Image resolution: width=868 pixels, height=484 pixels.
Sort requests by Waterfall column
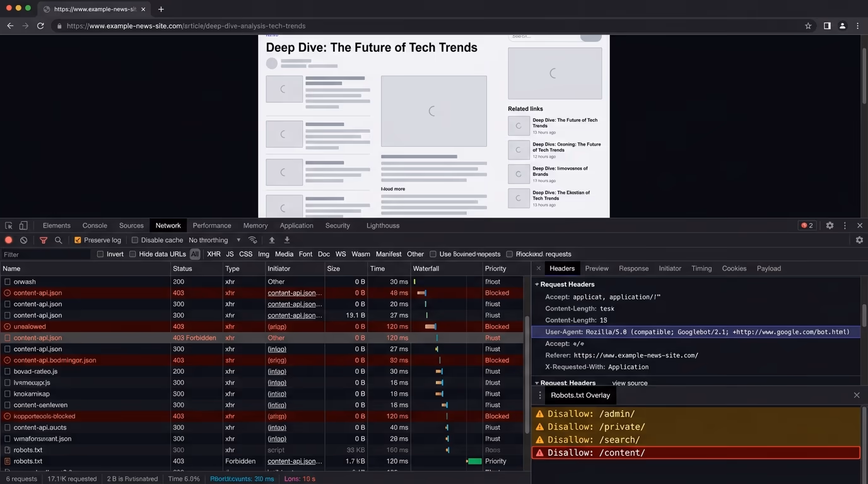coord(446,268)
